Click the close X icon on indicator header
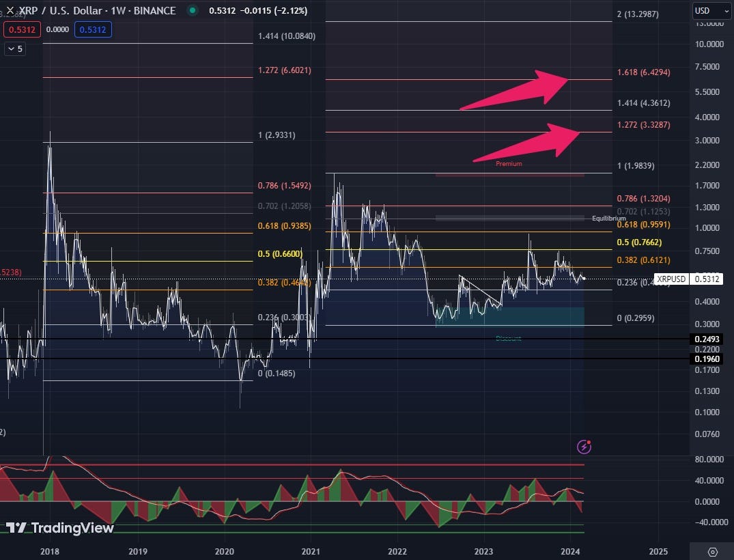This screenshot has height=560, width=734. 10,11
